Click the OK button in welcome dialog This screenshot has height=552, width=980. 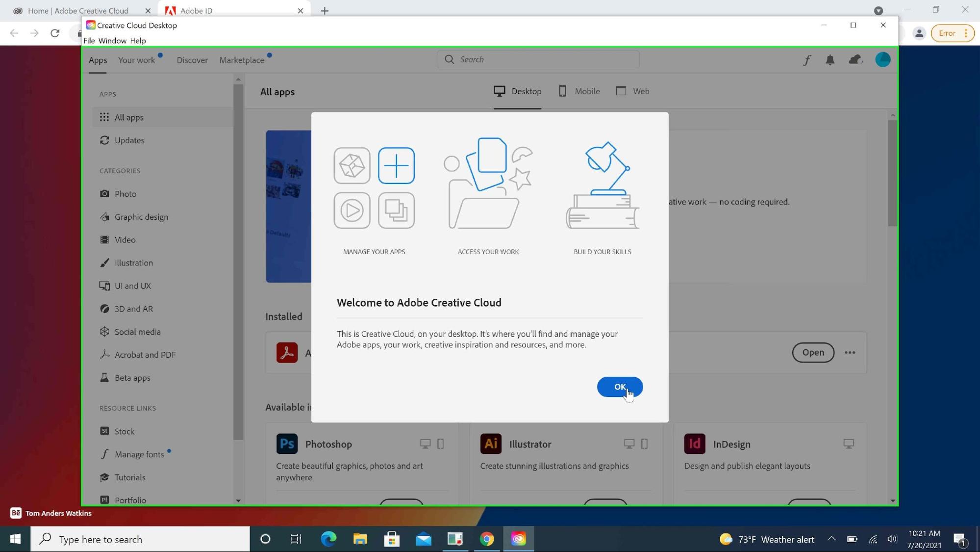[619, 387]
